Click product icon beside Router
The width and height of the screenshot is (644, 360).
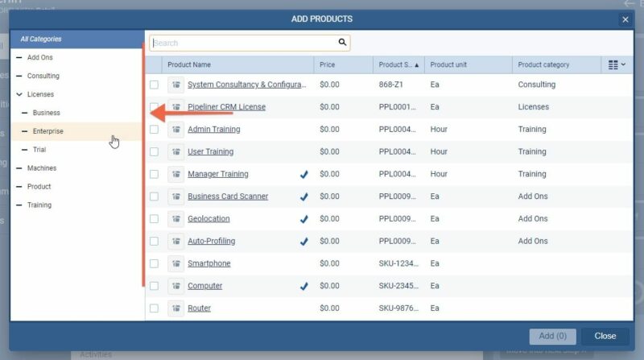tap(175, 308)
